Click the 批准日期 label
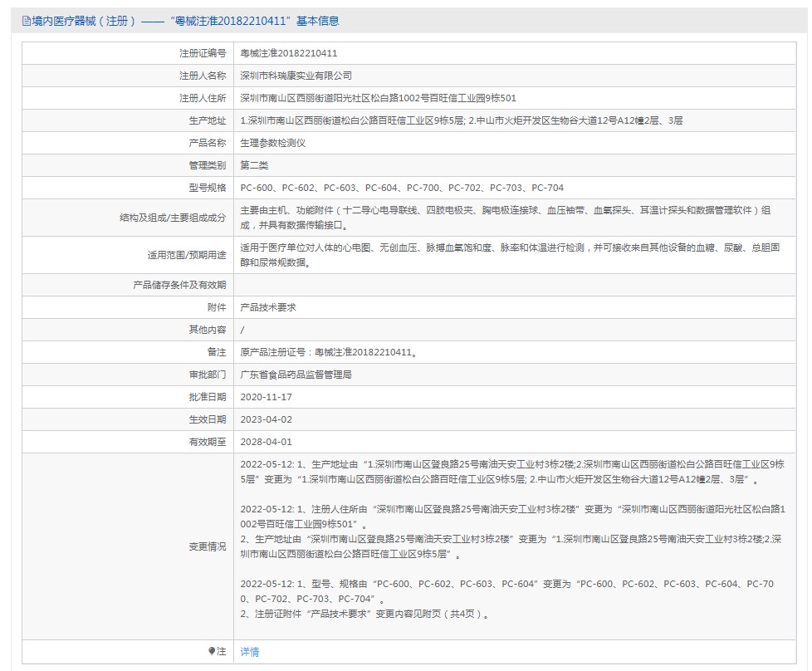 (207, 397)
